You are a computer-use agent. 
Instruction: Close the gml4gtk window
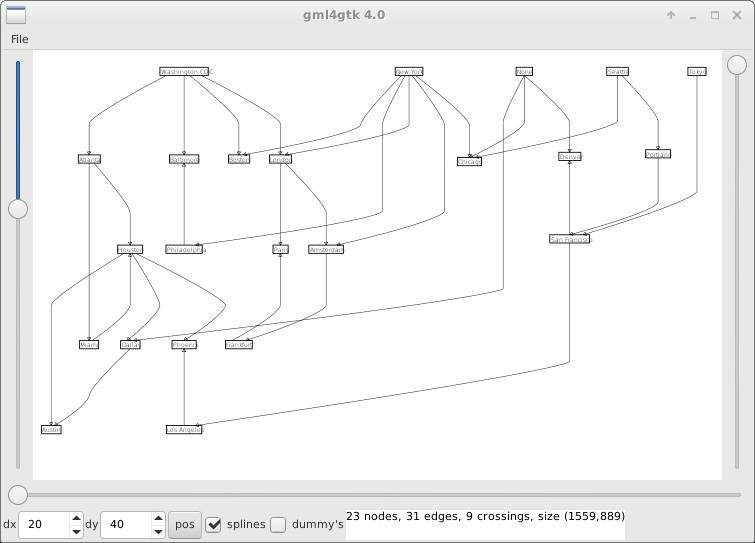pos(737,15)
